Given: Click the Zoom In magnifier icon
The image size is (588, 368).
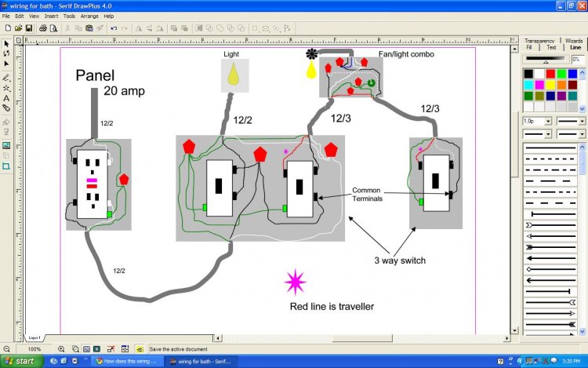Looking at the screenshot, I should point(61,348).
